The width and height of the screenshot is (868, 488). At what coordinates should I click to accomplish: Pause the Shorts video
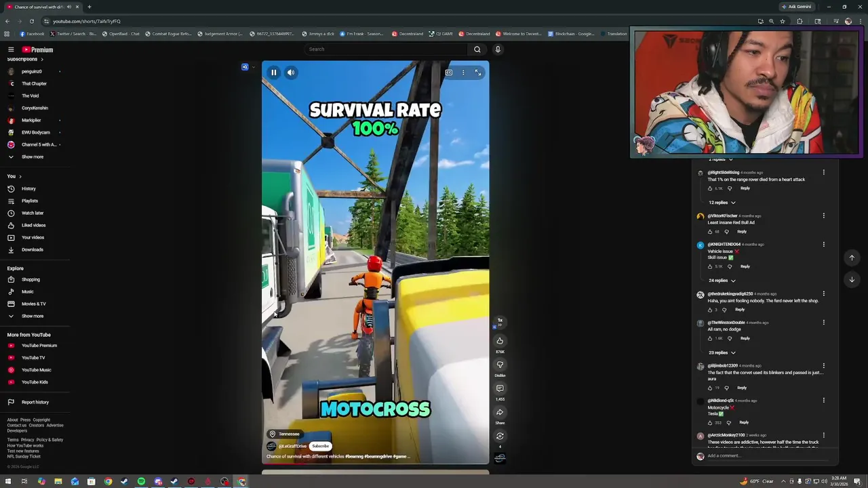[x=274, y=73]
